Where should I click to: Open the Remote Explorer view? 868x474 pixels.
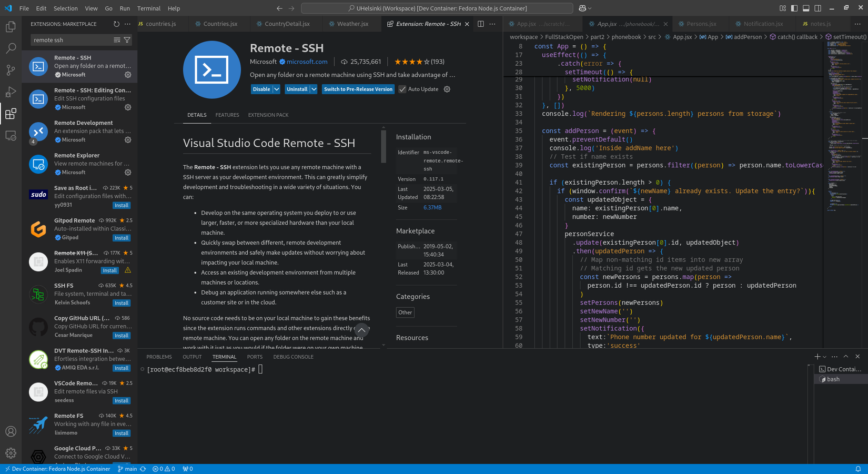click(x=11, y=136)
